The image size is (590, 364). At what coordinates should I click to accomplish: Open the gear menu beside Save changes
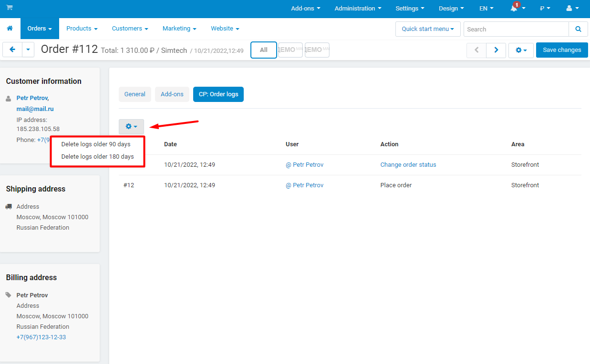click(521, 50)
